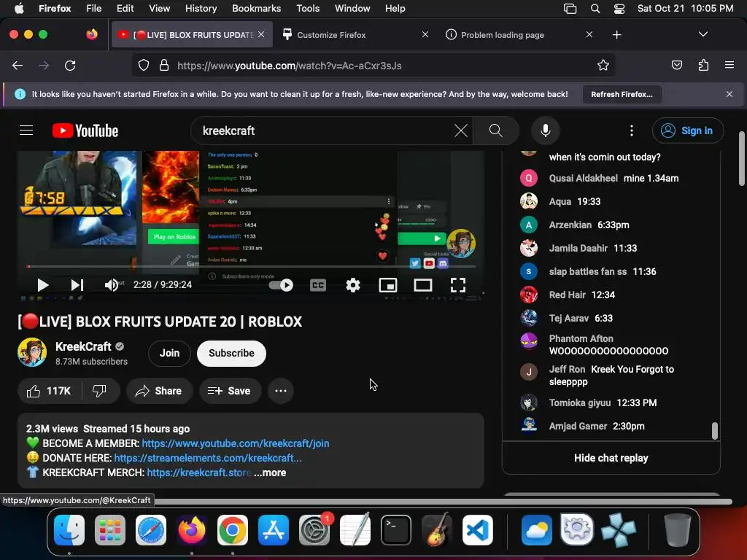747x560 pixels.
Task: Open Google Chrome from Dock
Action: [233, 530]
